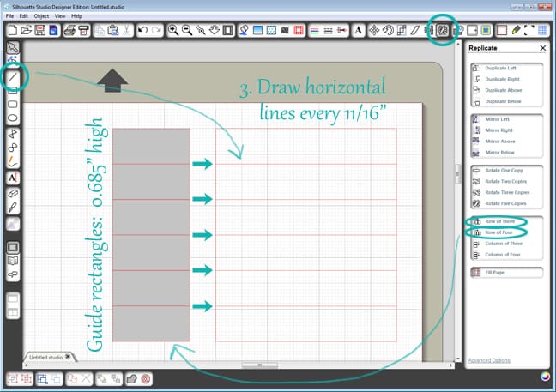The width and height of the screenshot is (556, 392).
Task: Save the document with the floppy disk icon
Action: 40,31
